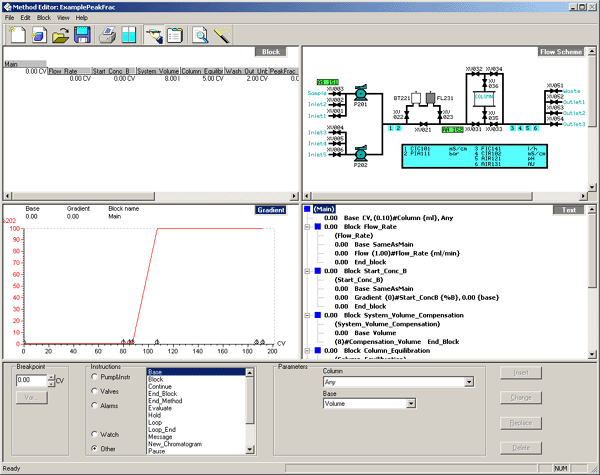Image resolution: width=600 pixels, height=475 pixels.
Task: Click blue square beside System_Volume_Compensation block
Action: (318, 315)
